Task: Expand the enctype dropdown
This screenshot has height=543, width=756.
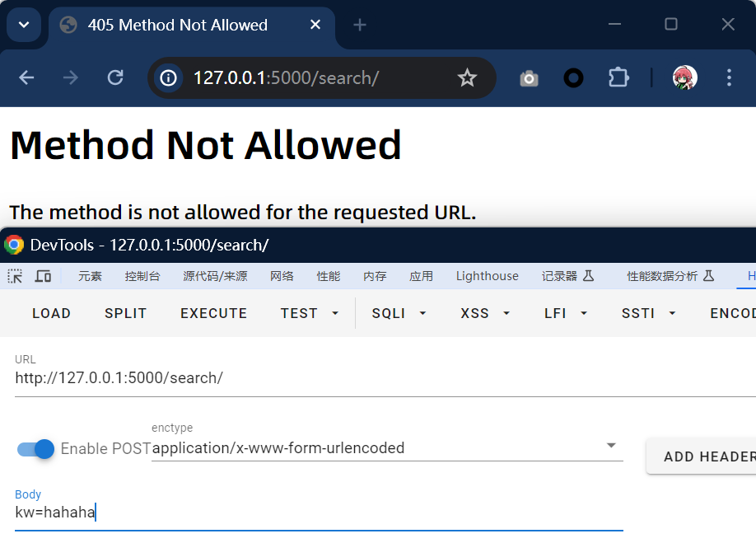Action: (x=611, y=446)
